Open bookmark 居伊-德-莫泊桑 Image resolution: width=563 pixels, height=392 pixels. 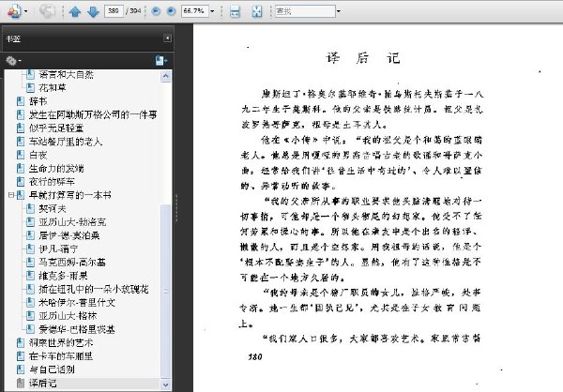pyautogui.click(x=69, y=235)
